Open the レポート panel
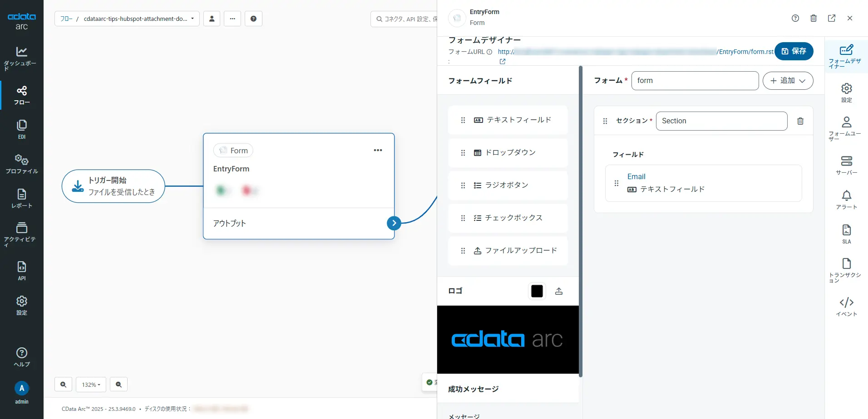 click(21, 198)
